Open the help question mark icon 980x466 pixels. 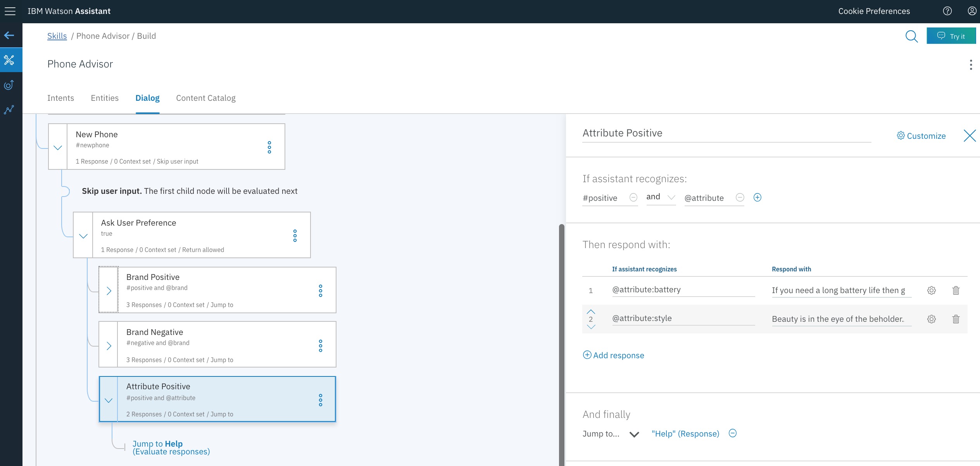947,11
